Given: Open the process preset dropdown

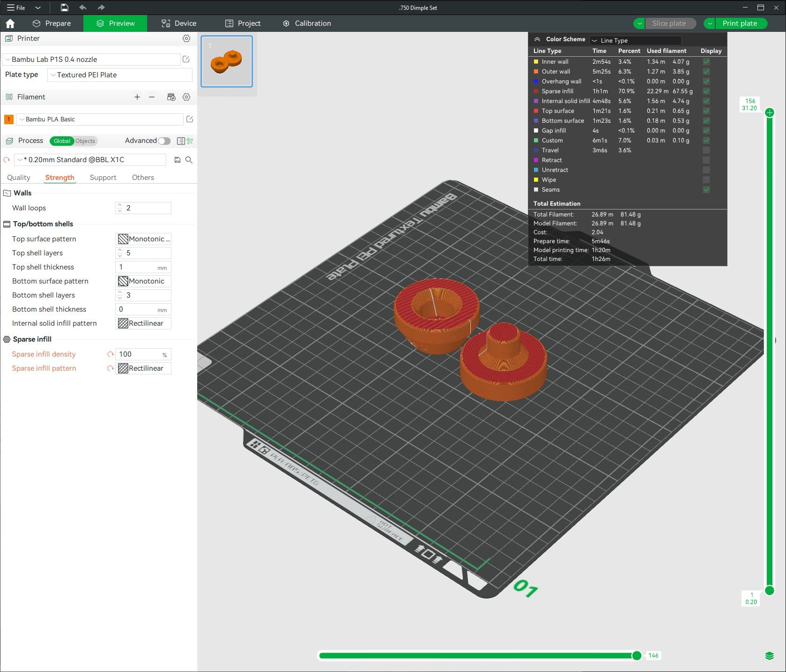Looking at the screenshot, I should [90, 160].
